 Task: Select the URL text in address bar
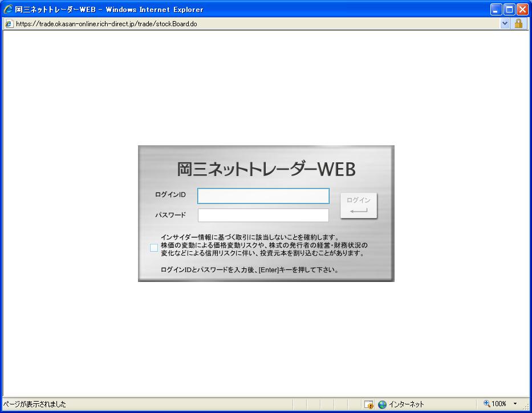(x=107, y=24)
